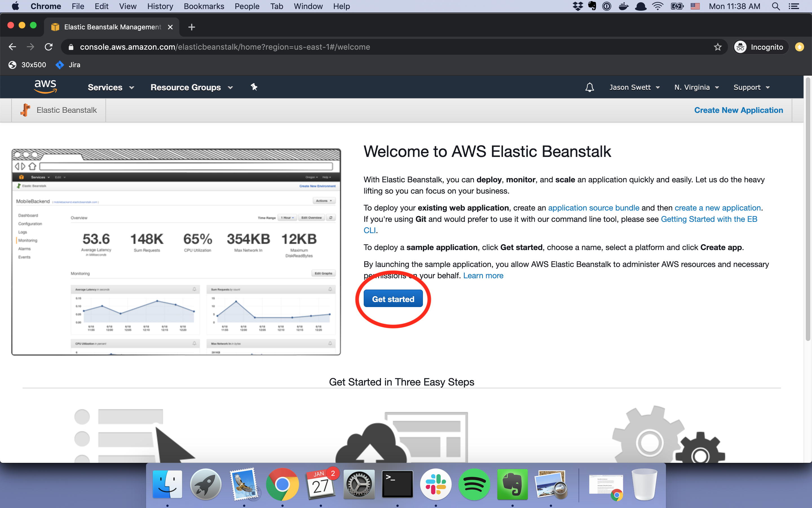This screenshot has width=812, height=508.
Task: Open the Bookmarks menu
Action: (204, 6)
